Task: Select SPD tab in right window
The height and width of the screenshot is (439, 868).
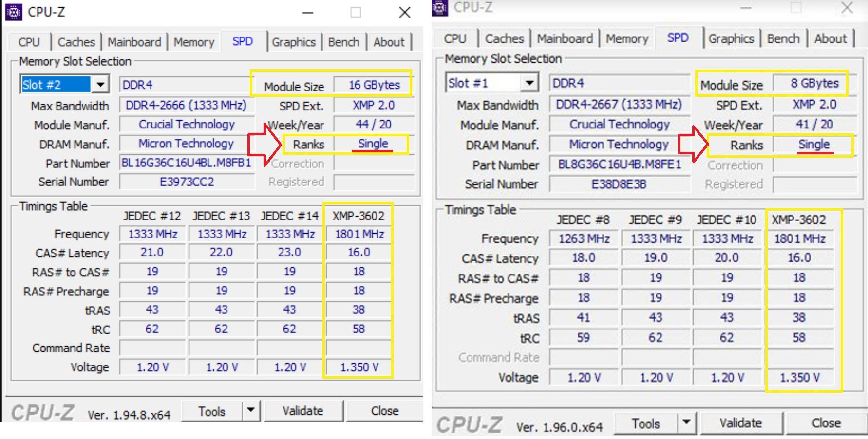Action: (x=678, y=37)
